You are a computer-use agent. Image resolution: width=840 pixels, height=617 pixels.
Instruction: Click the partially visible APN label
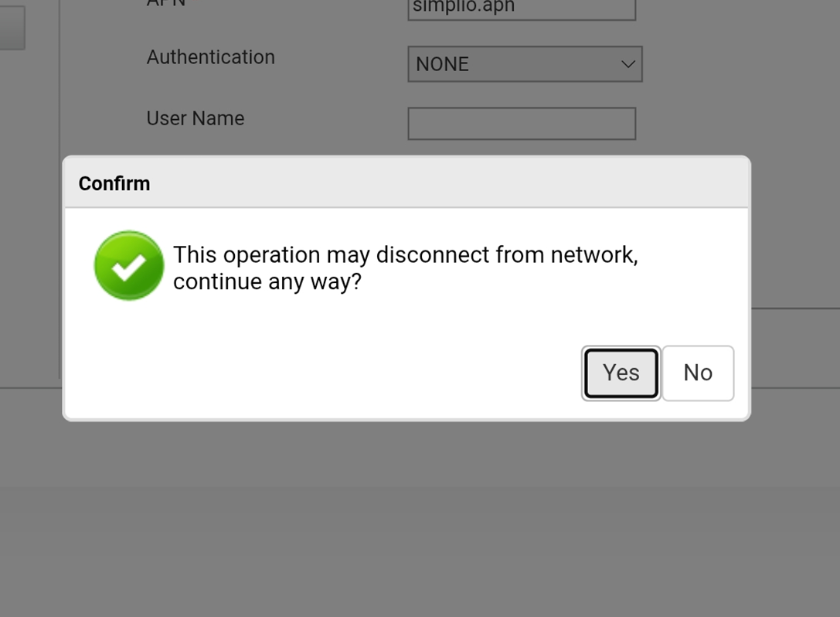166,4
